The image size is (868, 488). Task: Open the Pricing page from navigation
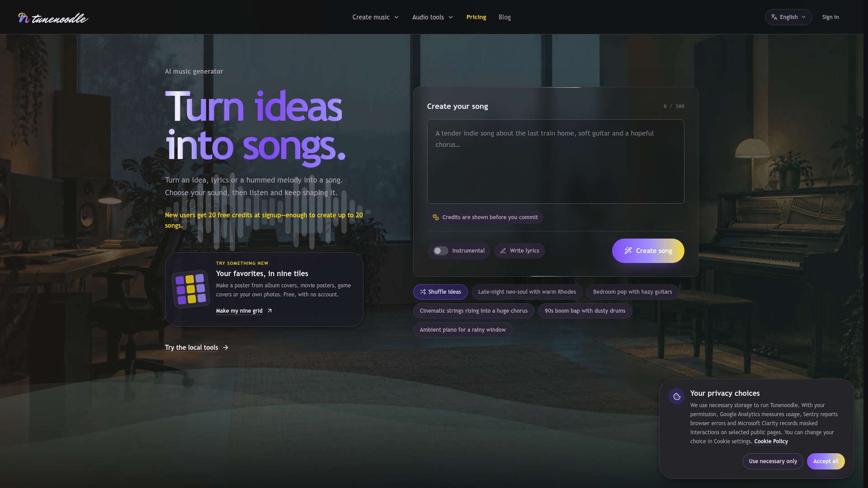[x=476, y=17]
